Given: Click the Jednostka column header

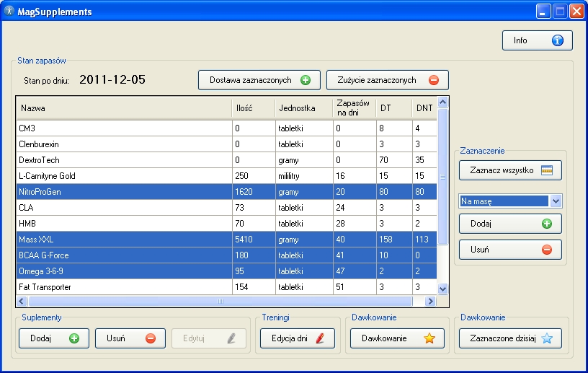Looking at the screenshot, I should (304, 108).
